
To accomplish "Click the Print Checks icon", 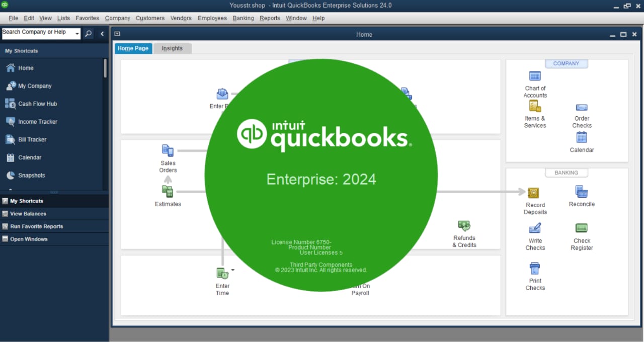I will point(535,268).
